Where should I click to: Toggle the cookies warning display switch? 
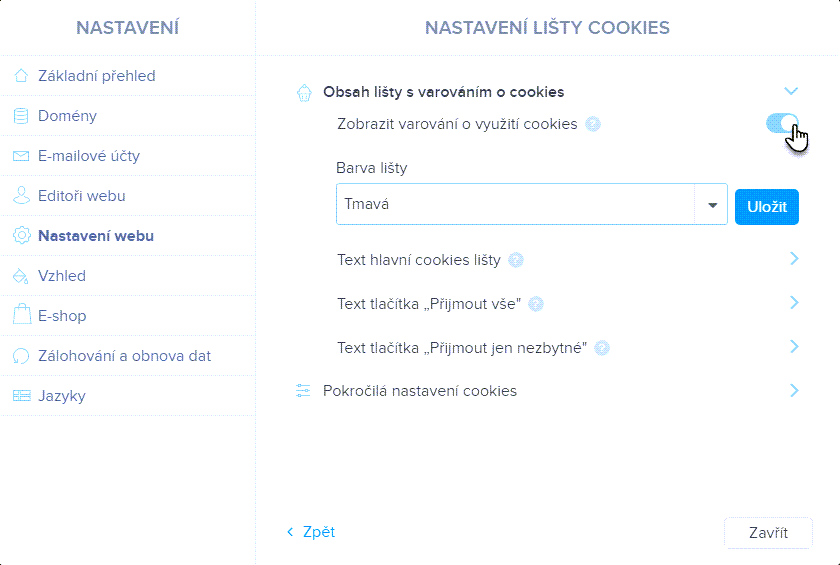point(783,123)
